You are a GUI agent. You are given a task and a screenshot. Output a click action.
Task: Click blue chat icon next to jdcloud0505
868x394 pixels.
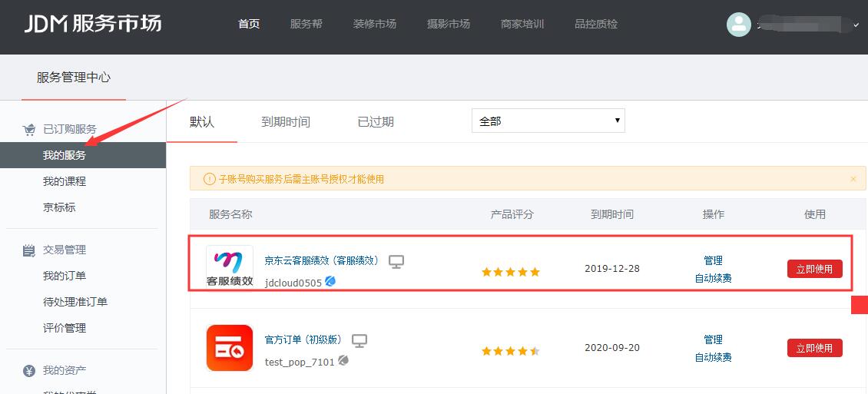pos(330,282)
